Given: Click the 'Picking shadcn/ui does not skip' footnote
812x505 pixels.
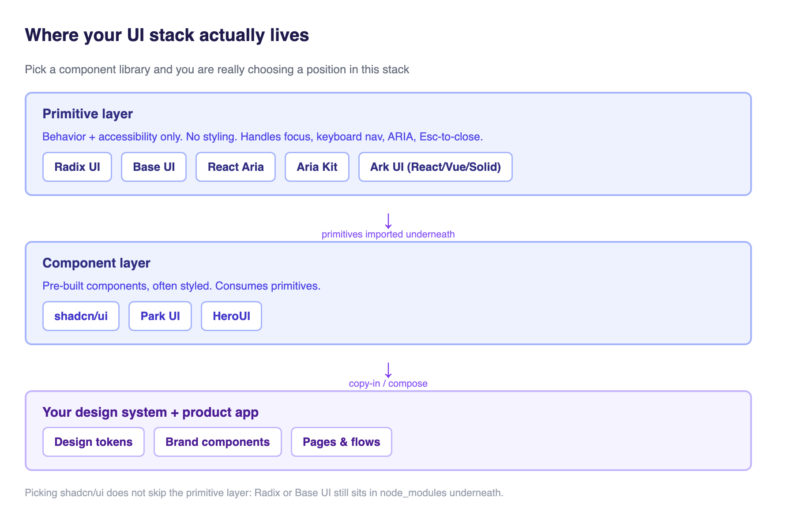Looking at the screenshot, I should [264, 493].
